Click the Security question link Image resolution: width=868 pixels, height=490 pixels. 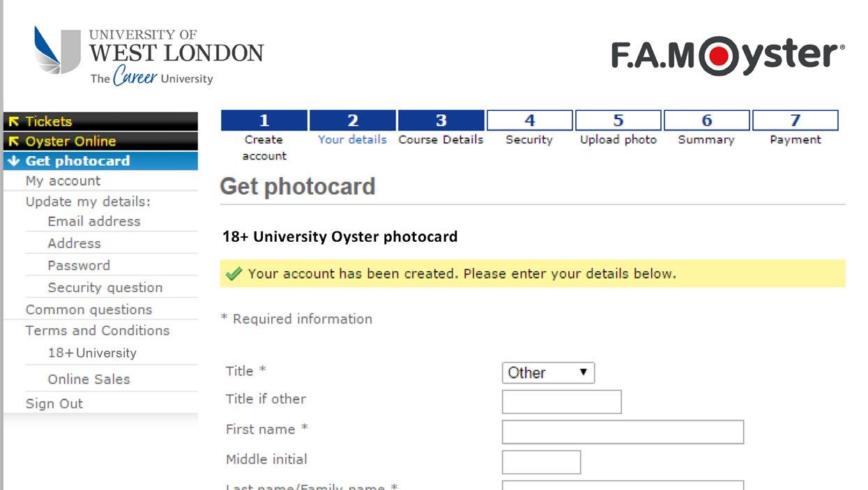pos(105,288)
